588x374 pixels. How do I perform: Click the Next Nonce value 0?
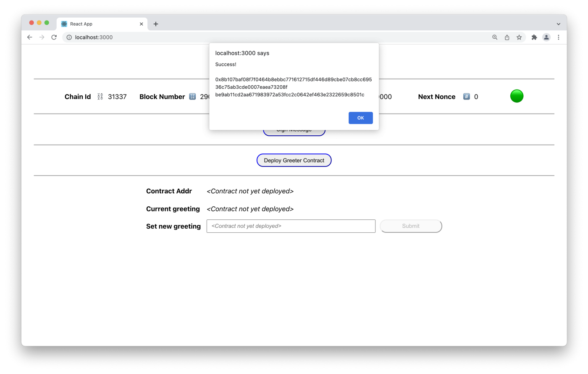pyautogui.click(x=476, y=97)
